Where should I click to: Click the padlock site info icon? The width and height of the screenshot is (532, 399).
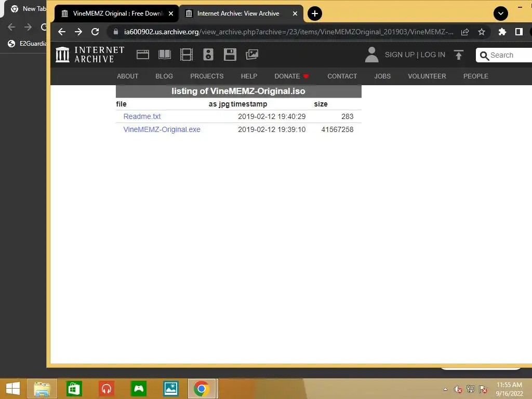pos(116,32)
